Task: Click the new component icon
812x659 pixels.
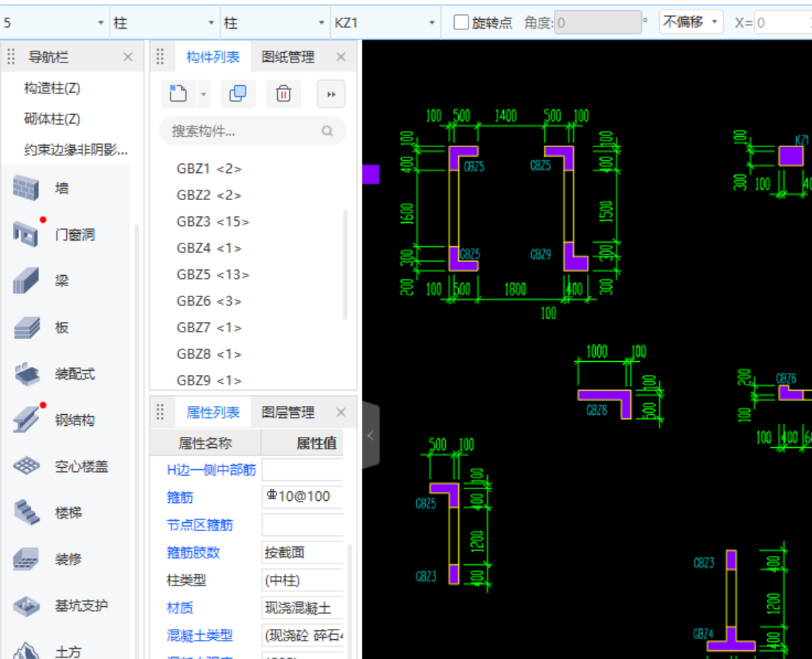Action: (178, 93)
